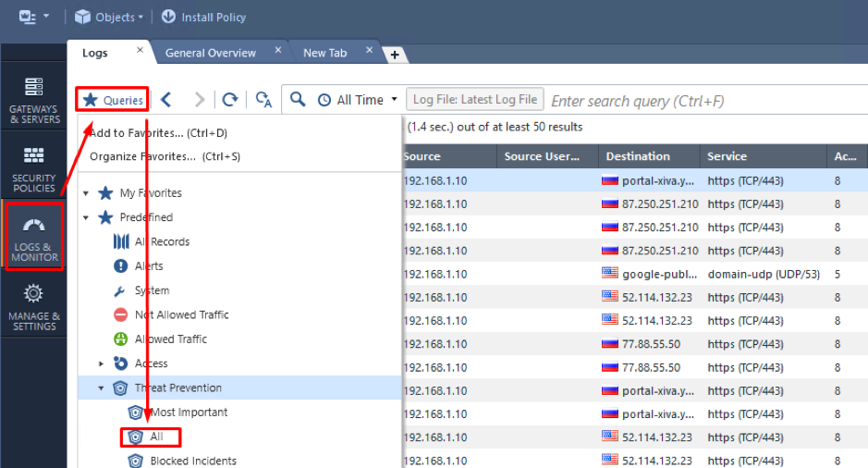Screen dimensions: 868x468
Task: Toggle the auto-refresh icon
Action: click(x=263, y=100)
